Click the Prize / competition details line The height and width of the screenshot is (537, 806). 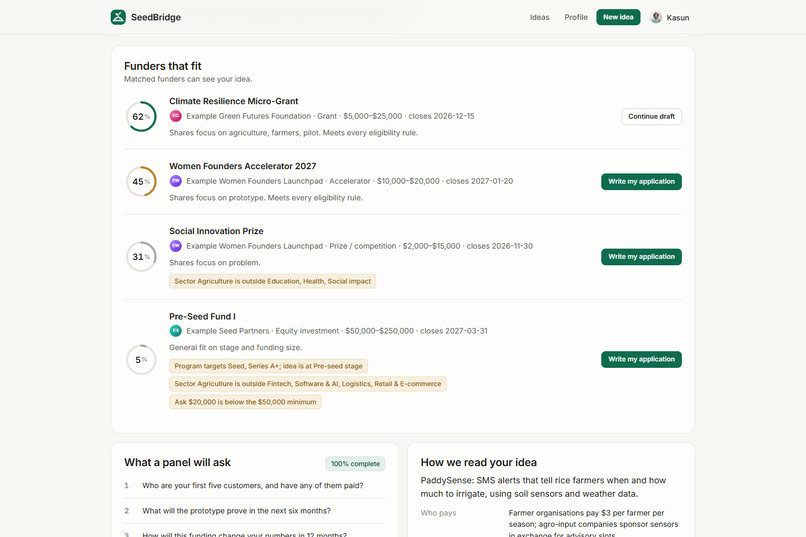[359, 246]
